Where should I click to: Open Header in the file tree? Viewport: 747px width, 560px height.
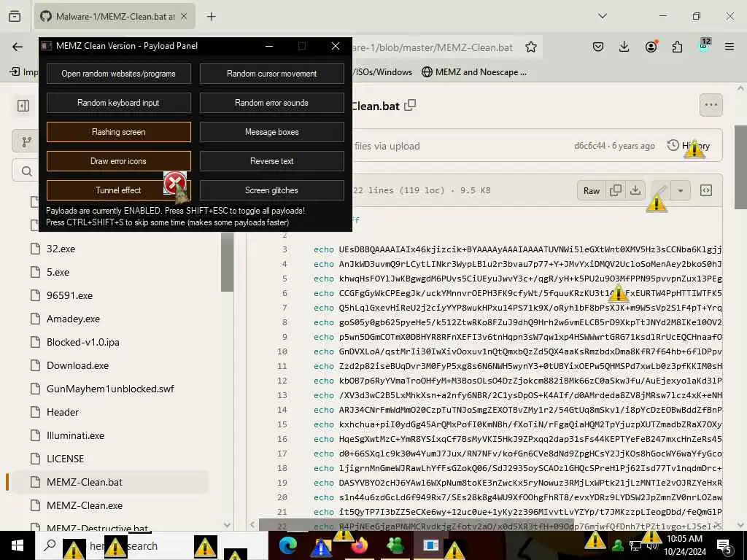[x=63, y=412]
